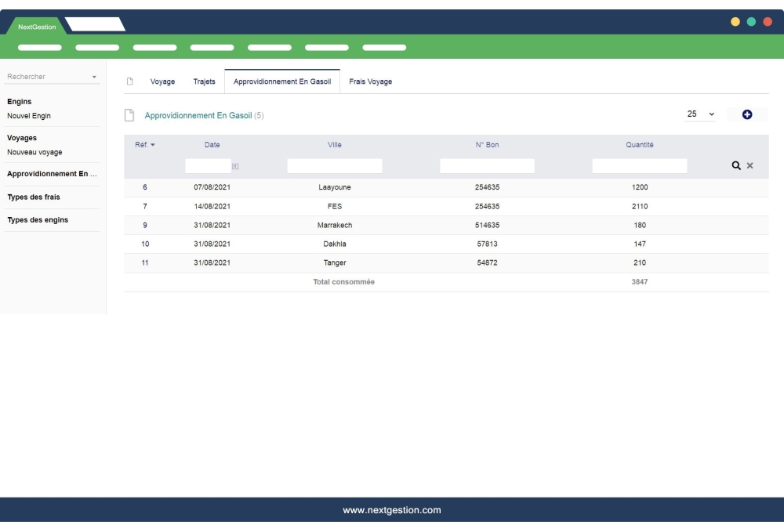Click the magnifier search filter icon
Image resolution: width=784 pixels, height=532 pixels.
(x=736, y=166)
